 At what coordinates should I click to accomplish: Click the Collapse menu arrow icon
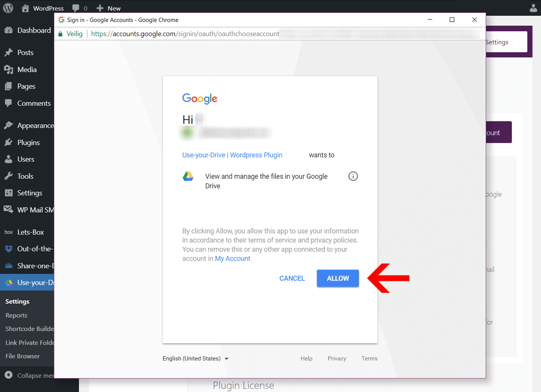click(8, 375)
